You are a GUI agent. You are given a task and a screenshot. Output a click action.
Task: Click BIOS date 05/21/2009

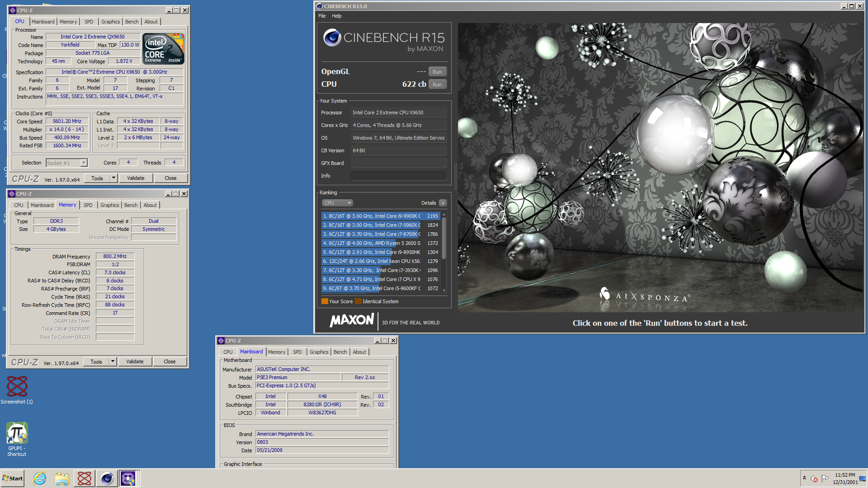click(322, 450)
